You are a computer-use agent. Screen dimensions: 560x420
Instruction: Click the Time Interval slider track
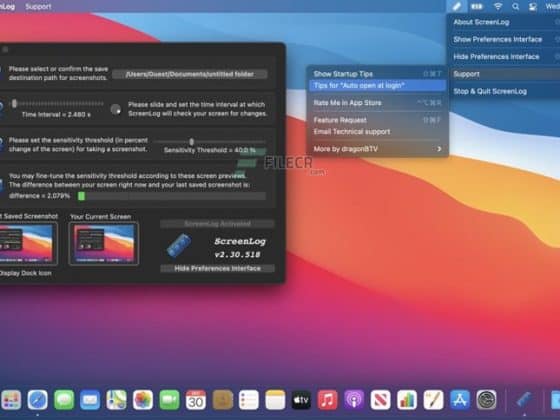click(58, 104)
